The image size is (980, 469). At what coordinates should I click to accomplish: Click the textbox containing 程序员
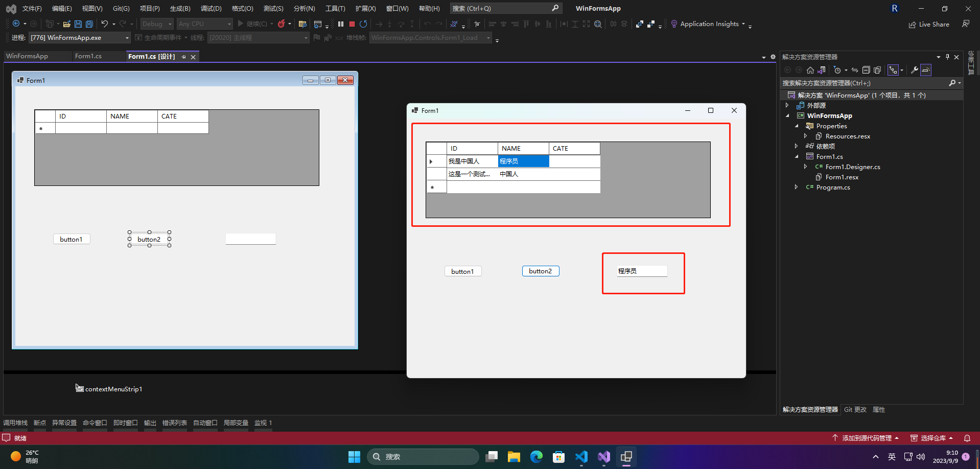642,271
